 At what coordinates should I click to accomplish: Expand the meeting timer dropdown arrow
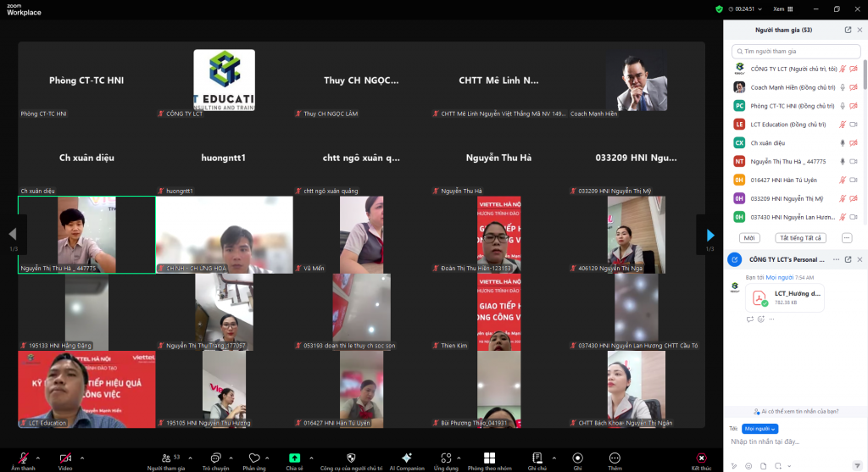[760, 9]
